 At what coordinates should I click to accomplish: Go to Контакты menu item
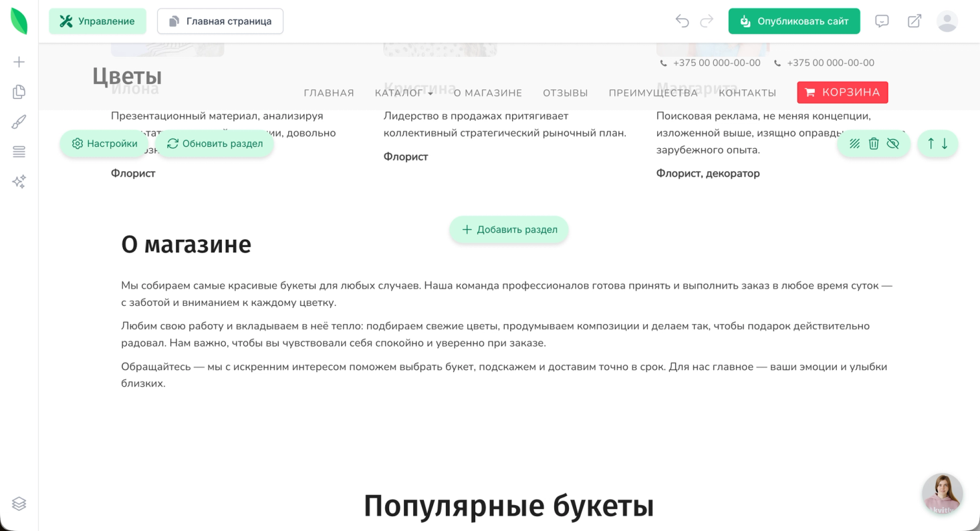747,93
